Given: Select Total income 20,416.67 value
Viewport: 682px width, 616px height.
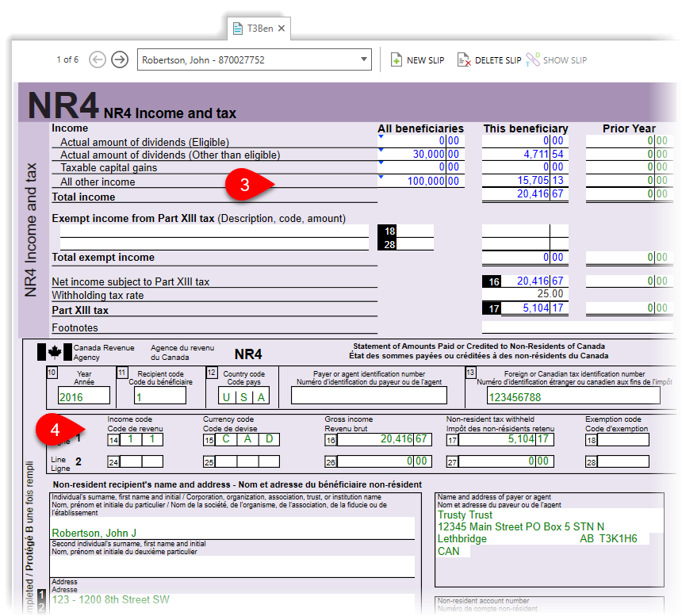Looking at the screenshot, I should [525, 194].
